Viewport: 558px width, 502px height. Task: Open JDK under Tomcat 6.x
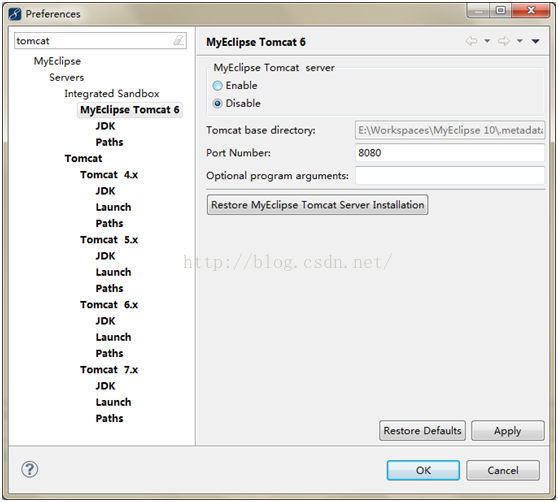pos(105,321)
